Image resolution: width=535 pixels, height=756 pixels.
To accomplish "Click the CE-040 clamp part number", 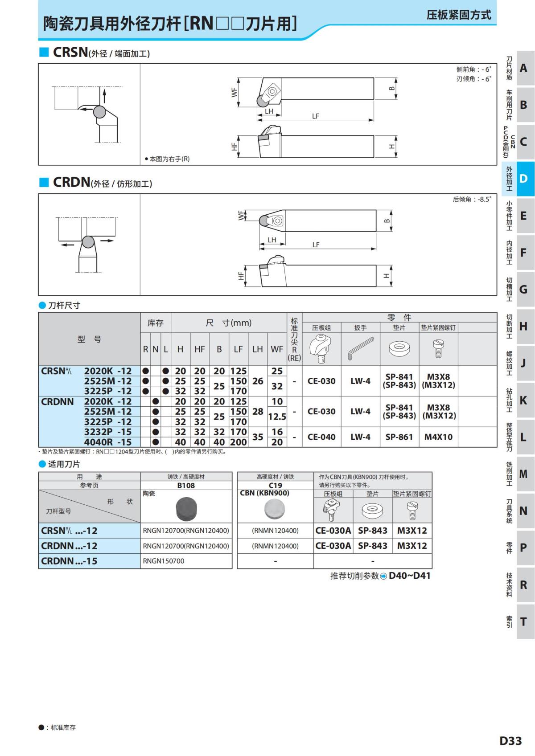I will [x=321, y=437].
